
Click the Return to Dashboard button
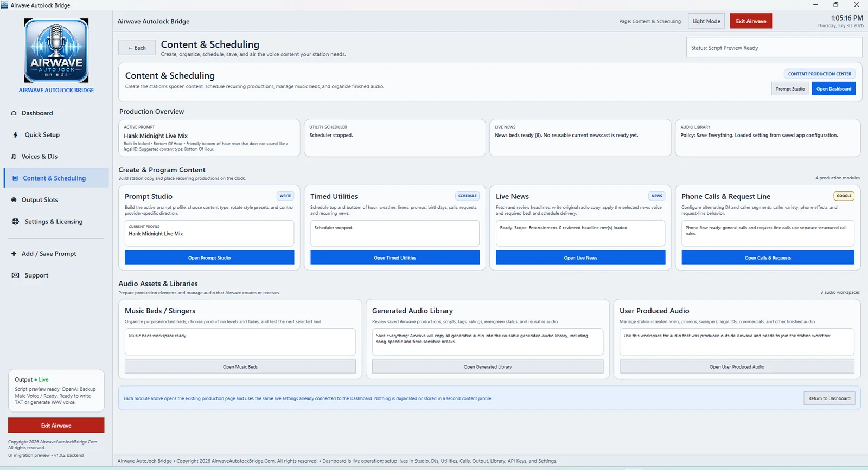(829, 398)
